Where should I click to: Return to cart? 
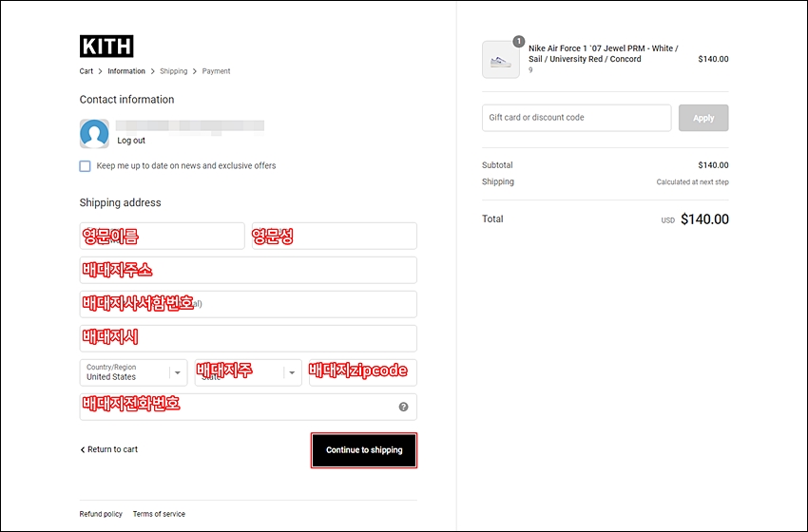click(108, 449)
